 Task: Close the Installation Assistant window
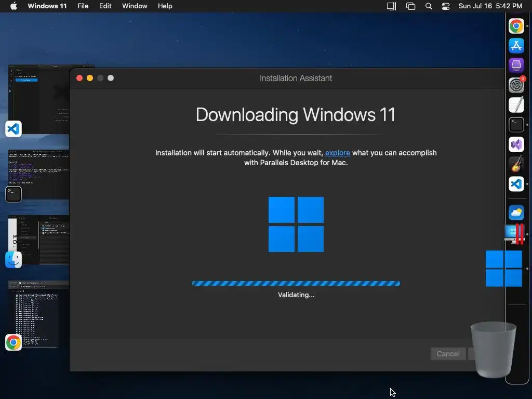pos(79,78)
